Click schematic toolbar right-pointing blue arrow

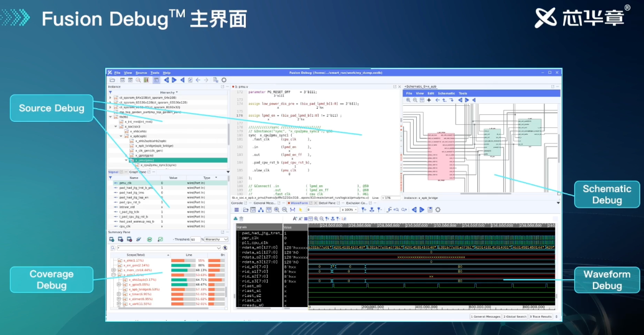click(467, 100)
